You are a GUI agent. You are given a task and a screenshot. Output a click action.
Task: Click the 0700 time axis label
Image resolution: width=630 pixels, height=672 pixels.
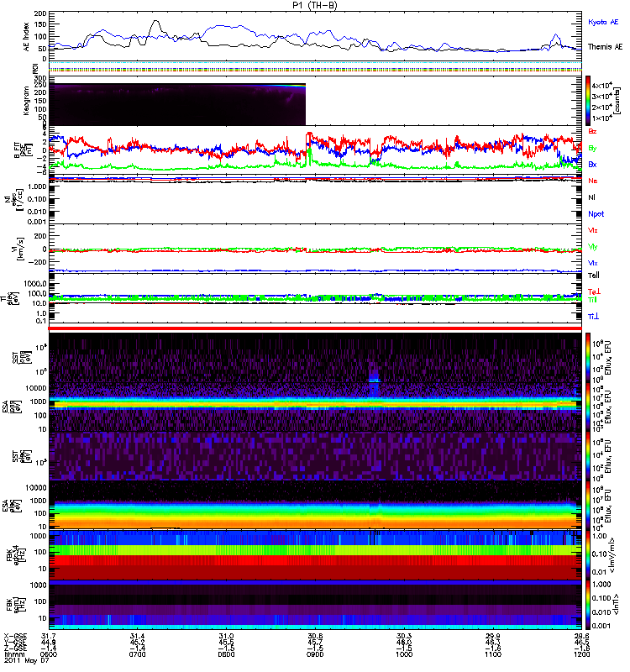pyautogui.click(x=137, y=654)
